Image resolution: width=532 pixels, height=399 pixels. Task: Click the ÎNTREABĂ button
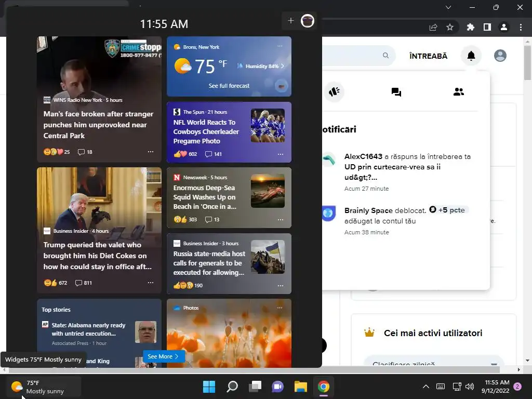coord(428,56)
